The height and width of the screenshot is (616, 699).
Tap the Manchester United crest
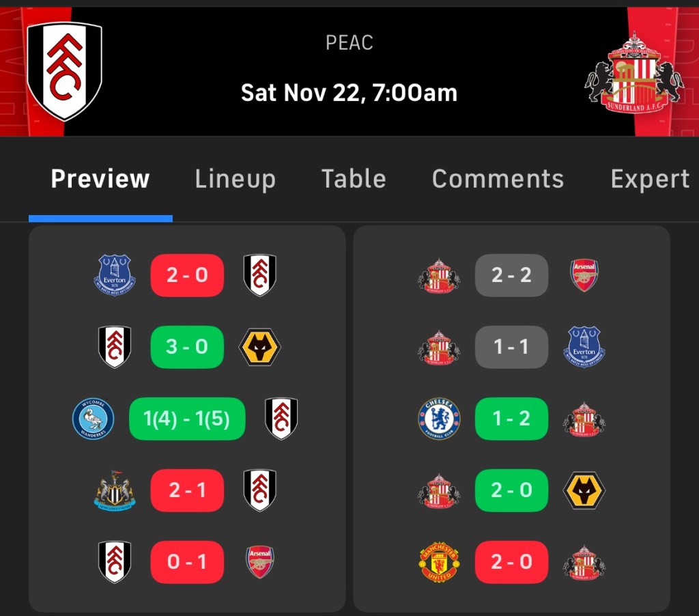click(439, 562)
